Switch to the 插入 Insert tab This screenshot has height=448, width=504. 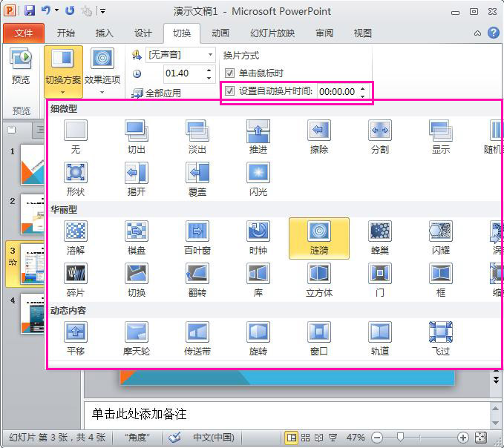(104, 33)
